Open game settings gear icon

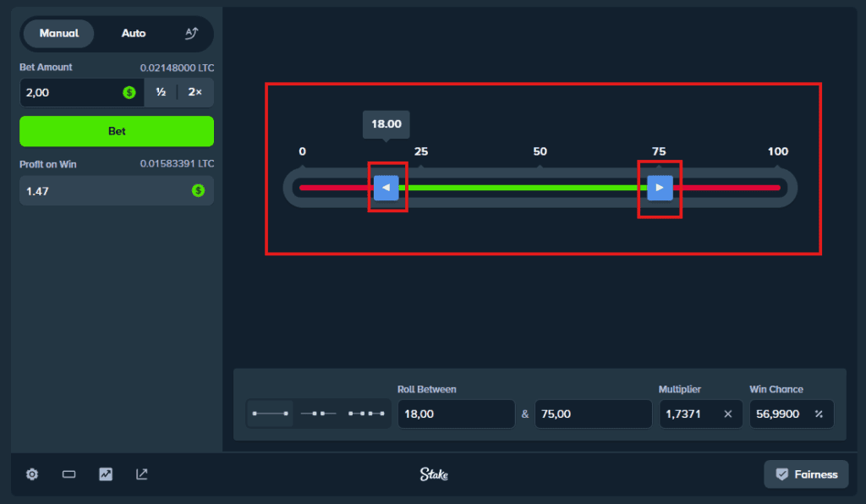pyautogui.click(x=32, y=474)
